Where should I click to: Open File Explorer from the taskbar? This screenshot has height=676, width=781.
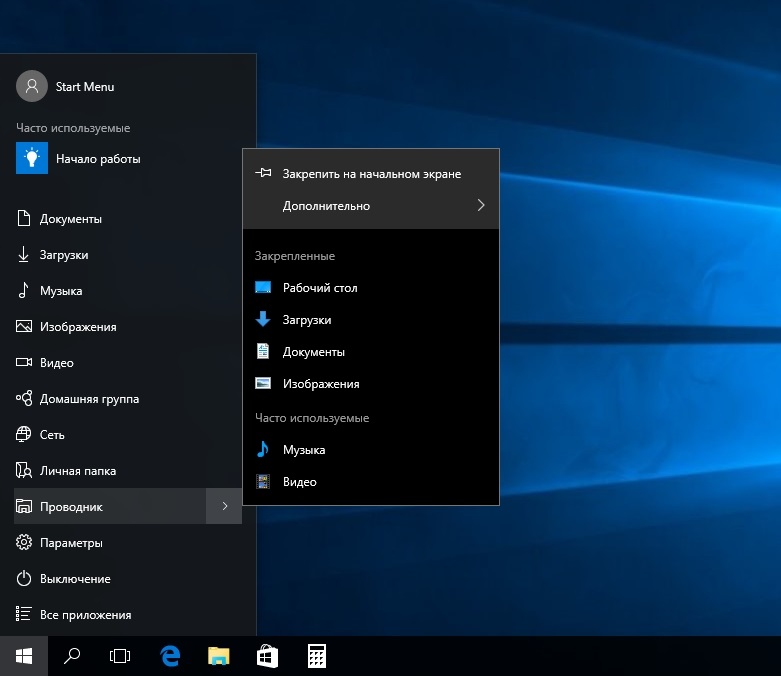click(219, 656)
